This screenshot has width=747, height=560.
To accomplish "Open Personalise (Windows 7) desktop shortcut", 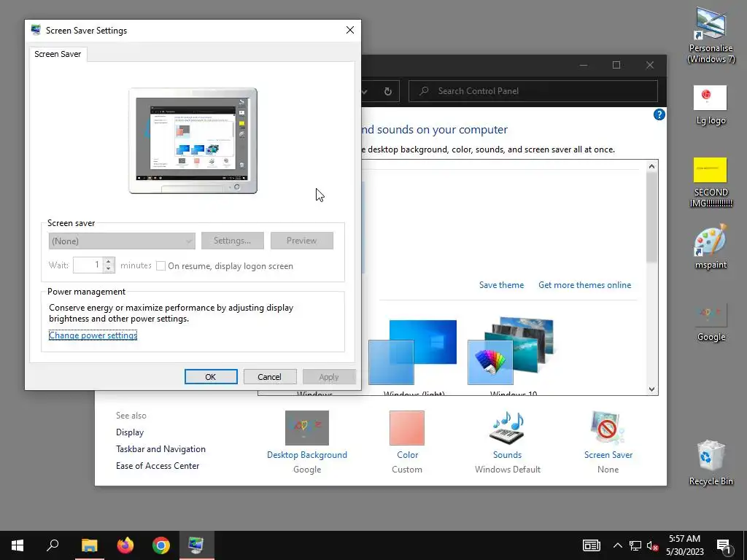I will coord(711,36).
